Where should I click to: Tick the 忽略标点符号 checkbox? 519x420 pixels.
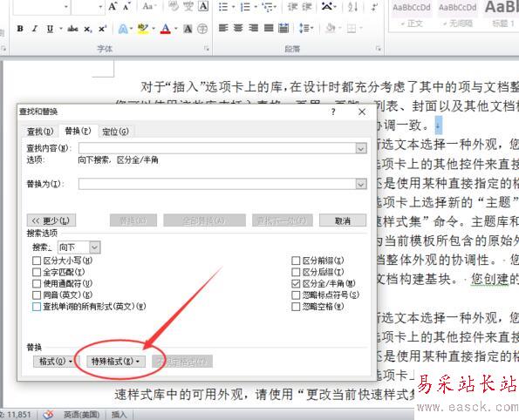(x=296, y=295)
